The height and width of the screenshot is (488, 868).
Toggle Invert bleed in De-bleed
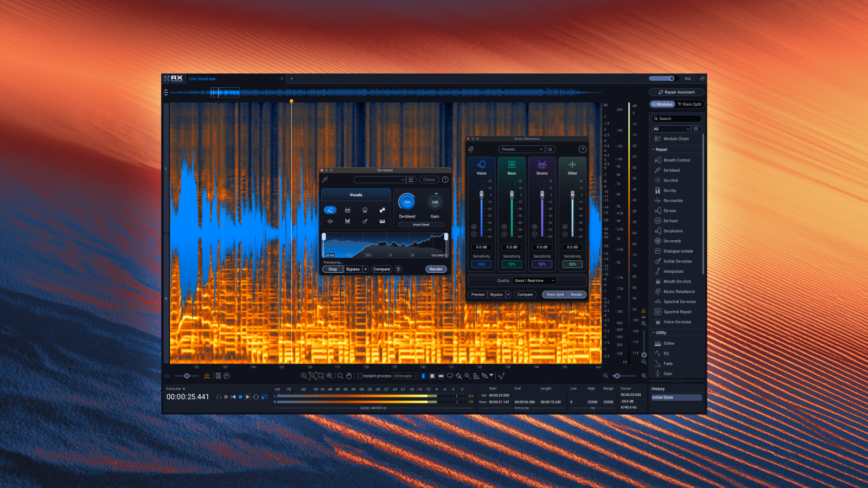[421, 224]
